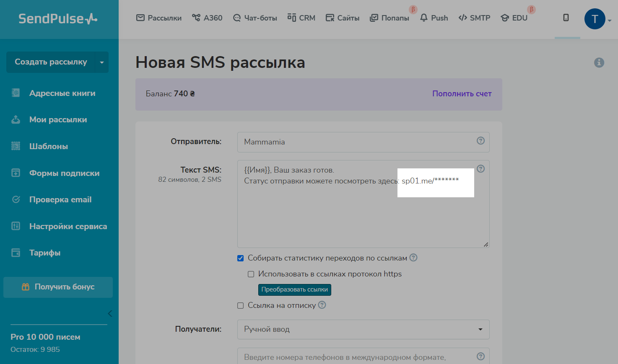618x364 pixels.
Task: Enable Использовать в ссылках протокол https
Action: tap(251, 274)
